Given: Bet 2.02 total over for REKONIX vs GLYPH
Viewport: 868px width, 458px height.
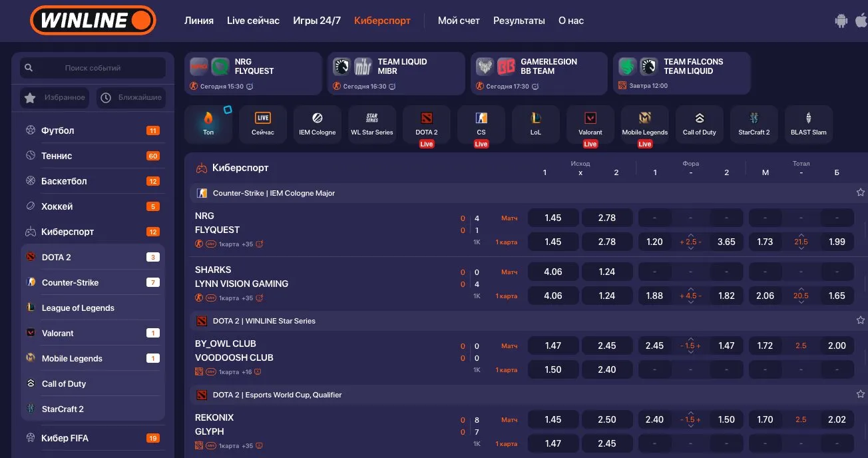Looking at the screenshot, I should tap(837, 419).
